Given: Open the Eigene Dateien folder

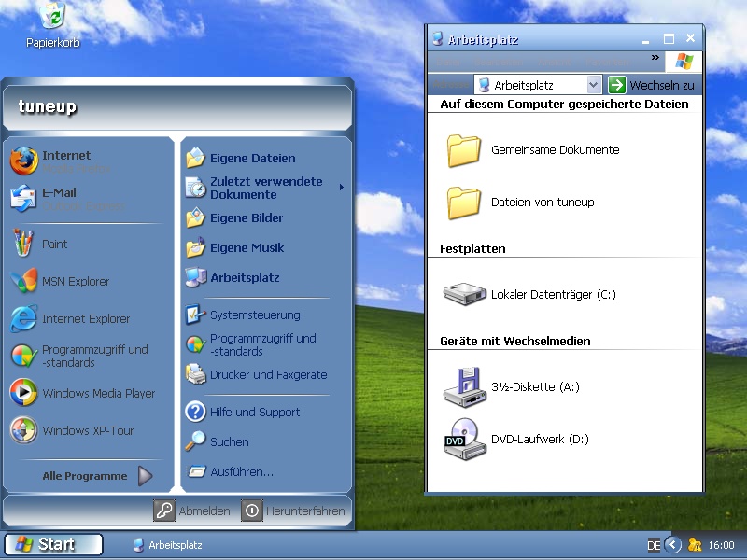Looking at the screenshot, I should pyautogui.click(x=265, y=158).
